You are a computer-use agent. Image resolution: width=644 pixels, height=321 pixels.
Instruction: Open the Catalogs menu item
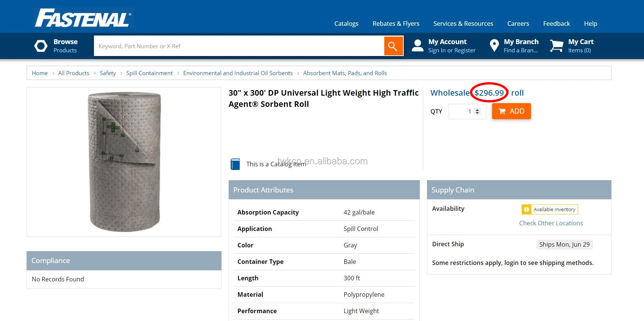346,24
